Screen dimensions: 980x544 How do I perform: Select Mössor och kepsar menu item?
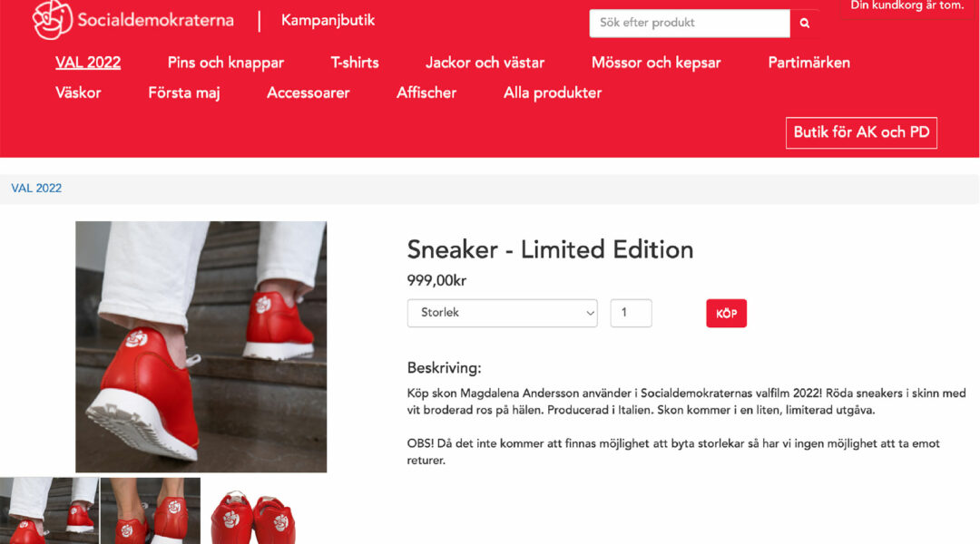[656, 63]
